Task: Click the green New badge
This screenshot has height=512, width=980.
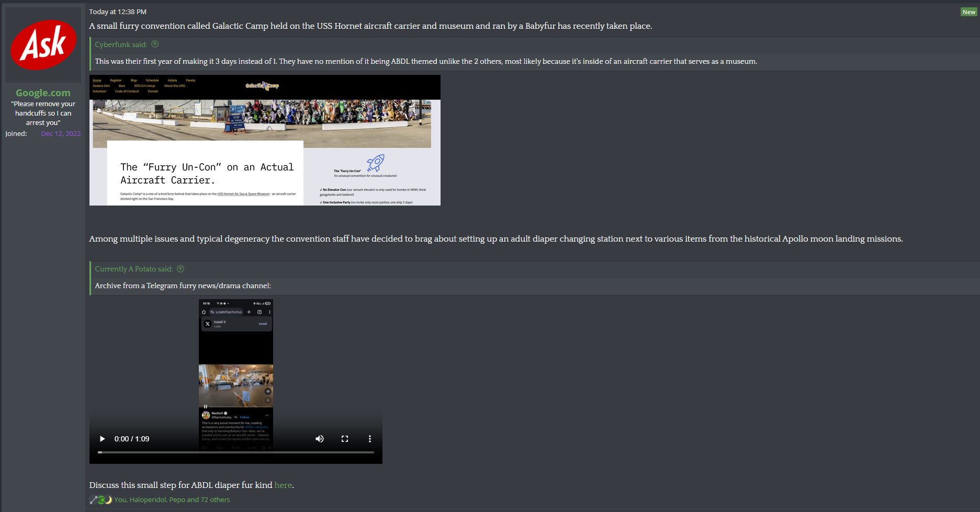Action: [968, 12]
